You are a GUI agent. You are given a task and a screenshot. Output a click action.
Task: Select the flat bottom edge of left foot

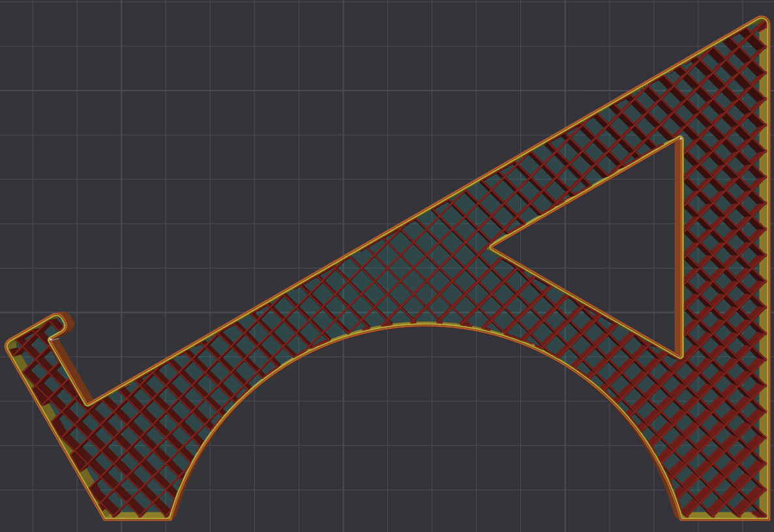tap(137, 518)
